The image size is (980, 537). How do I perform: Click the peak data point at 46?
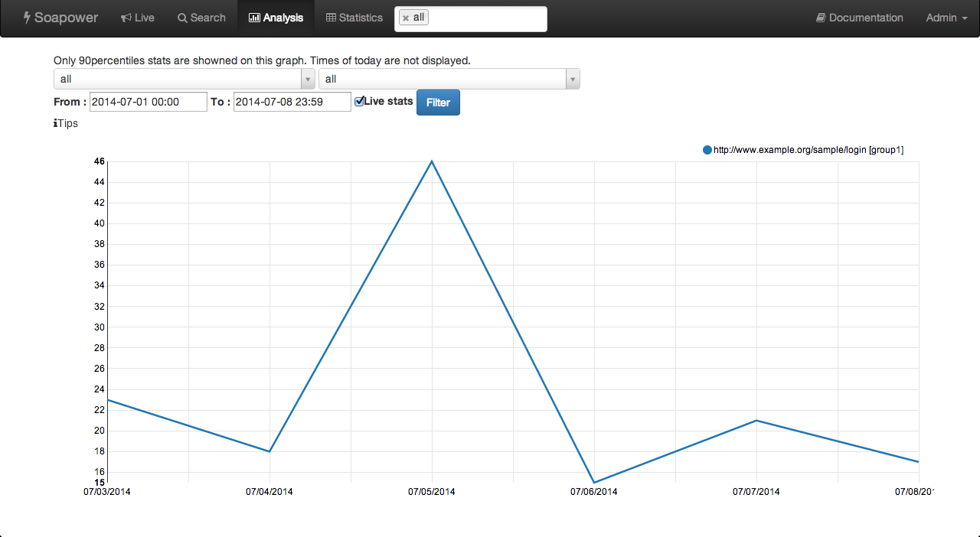[x=432, y=161]
